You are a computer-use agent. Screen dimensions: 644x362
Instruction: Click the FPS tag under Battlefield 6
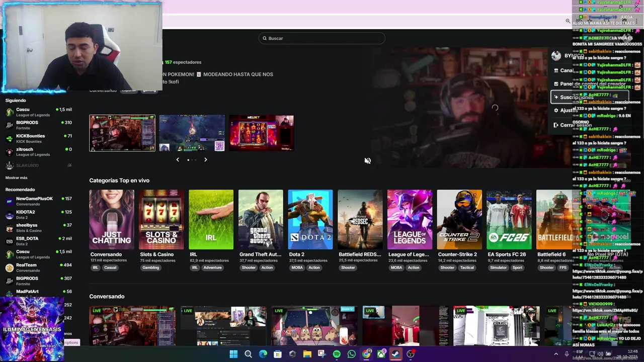coord(563,267)
